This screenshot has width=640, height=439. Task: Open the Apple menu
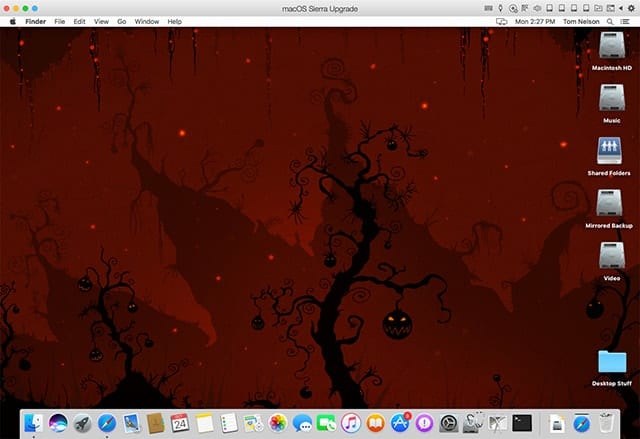tap(13, 21)
